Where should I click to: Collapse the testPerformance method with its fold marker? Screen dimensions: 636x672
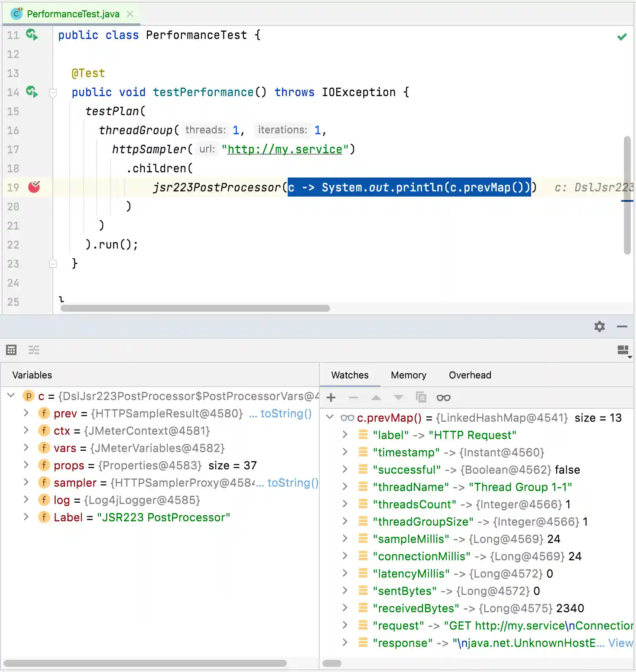52,92
